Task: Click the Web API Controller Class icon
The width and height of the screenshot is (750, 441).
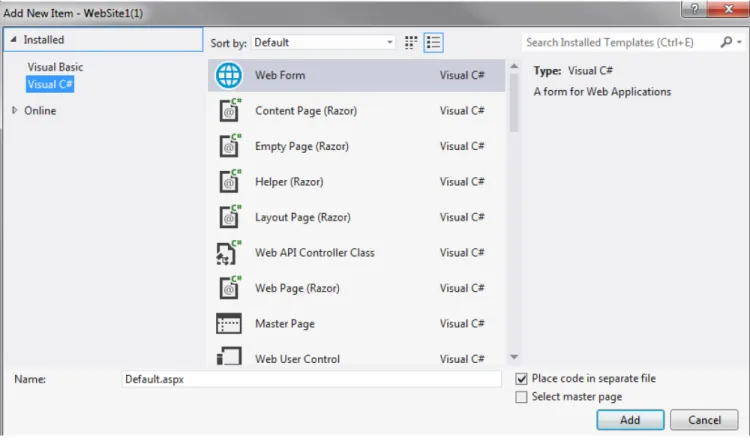Action: click(229, 252)
